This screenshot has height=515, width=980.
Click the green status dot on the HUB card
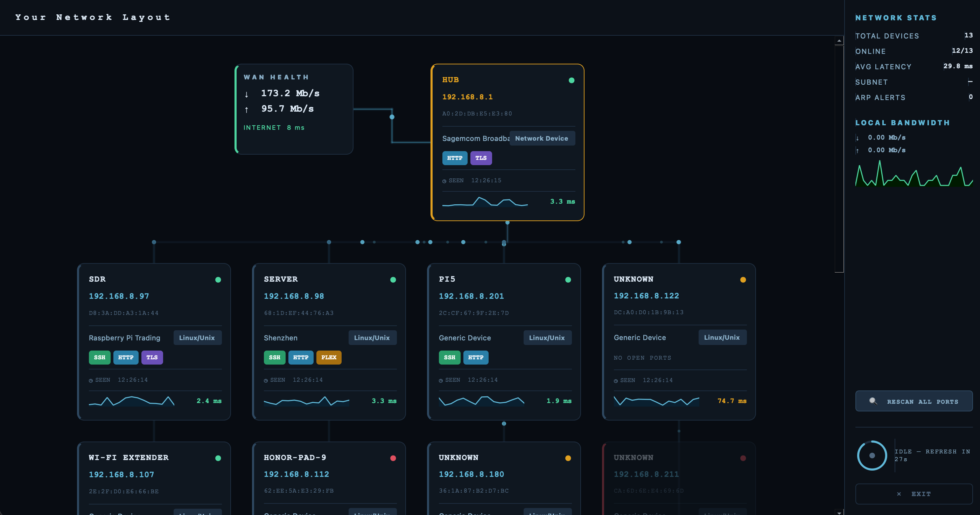point(571,80)
